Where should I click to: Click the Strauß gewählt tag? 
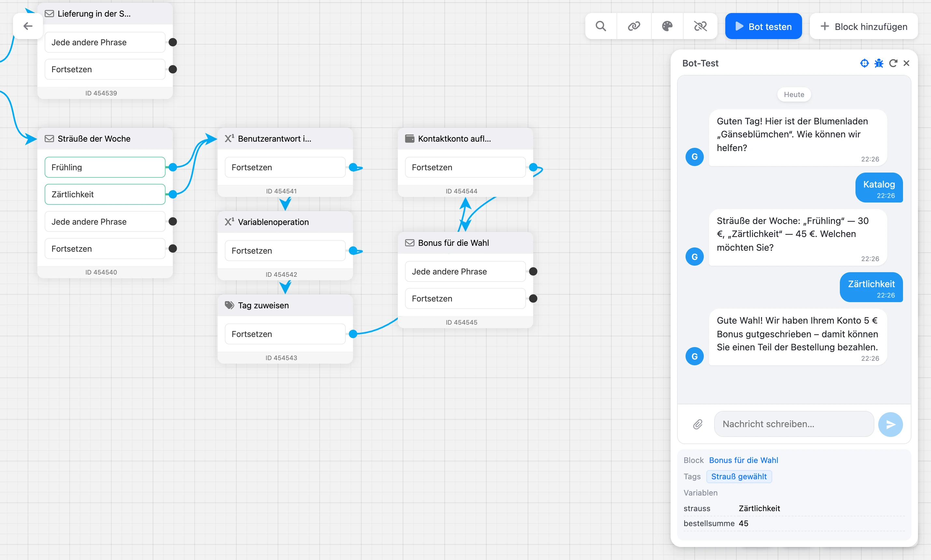(739, 476)
